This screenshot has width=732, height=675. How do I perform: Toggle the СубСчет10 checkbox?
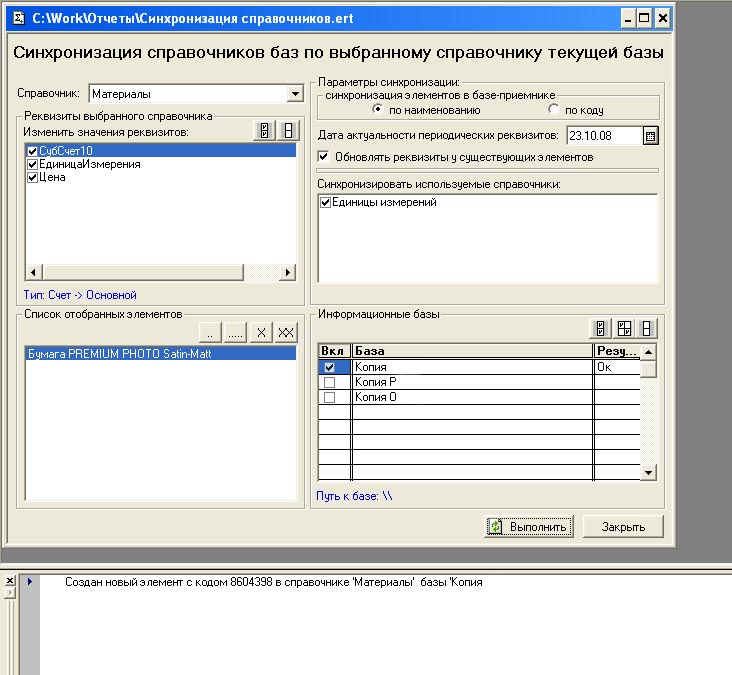tap(33, 151)
